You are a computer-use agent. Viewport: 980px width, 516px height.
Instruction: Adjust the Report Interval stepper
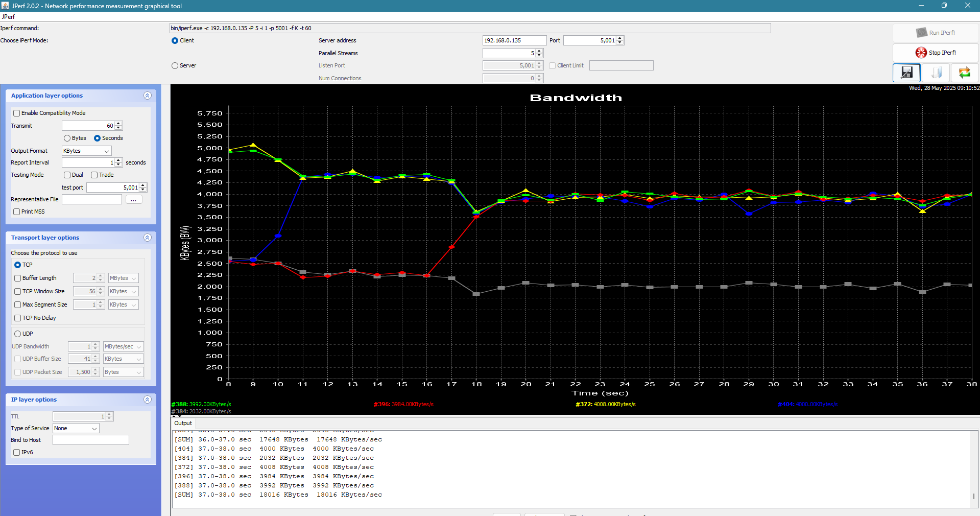[x=118, y=162]
